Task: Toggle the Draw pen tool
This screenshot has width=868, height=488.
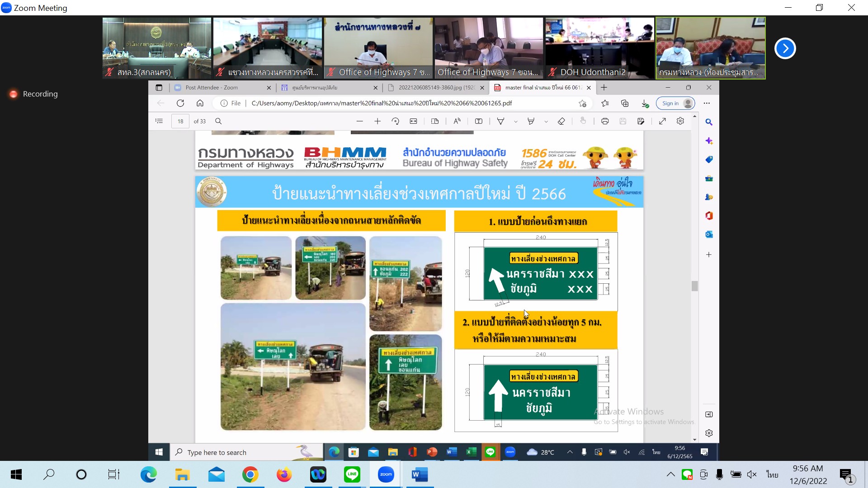Action: coord(500,121)
